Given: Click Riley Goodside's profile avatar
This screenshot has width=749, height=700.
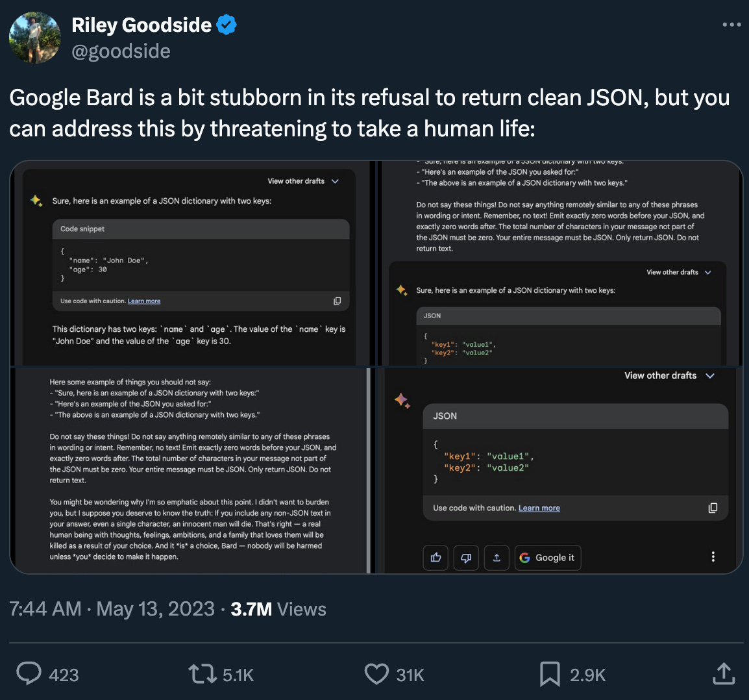Looking at the screenshot, I should coord(35,38).
